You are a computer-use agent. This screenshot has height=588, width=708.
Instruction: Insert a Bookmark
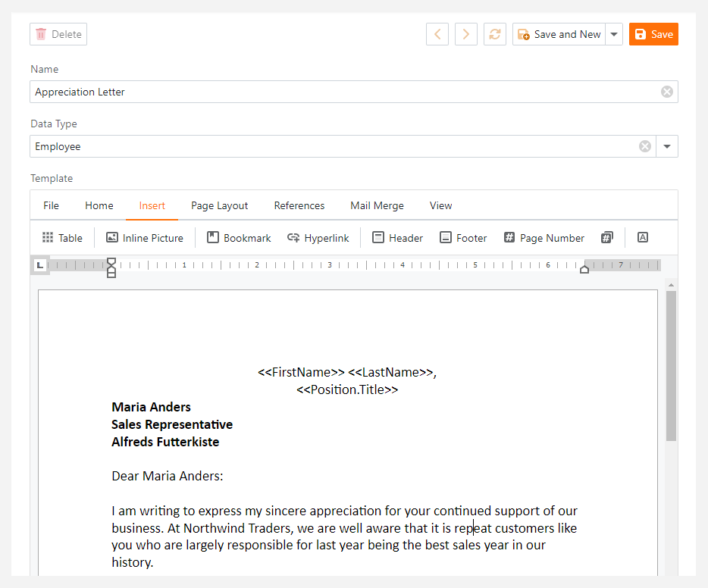(239, 237)
